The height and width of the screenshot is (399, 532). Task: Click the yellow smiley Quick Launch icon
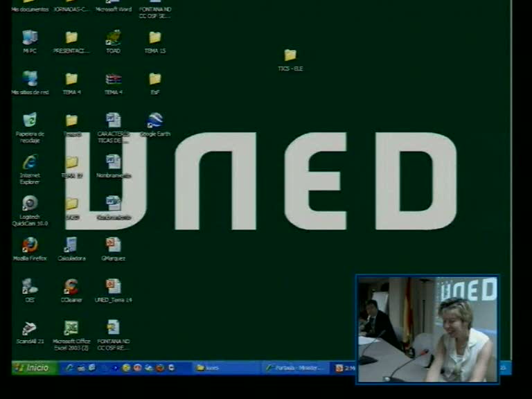126,368
